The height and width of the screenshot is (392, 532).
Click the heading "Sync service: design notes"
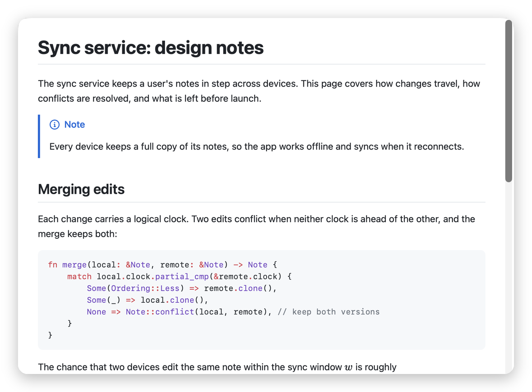coord(151,47)
